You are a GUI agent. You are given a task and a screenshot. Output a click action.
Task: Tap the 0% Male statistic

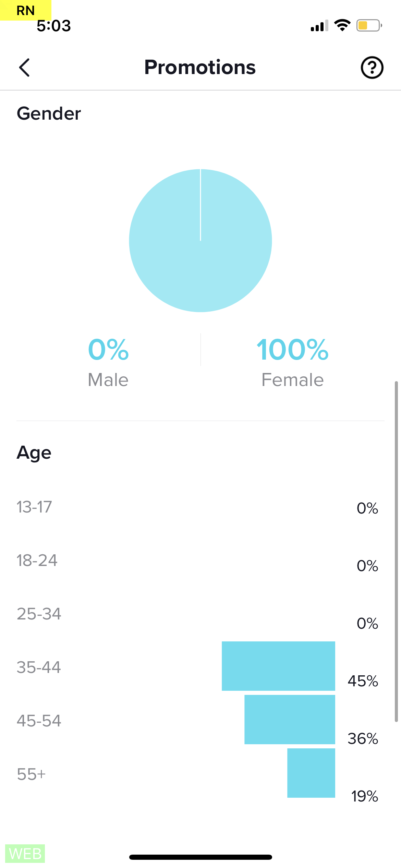(x=108, y=362)
